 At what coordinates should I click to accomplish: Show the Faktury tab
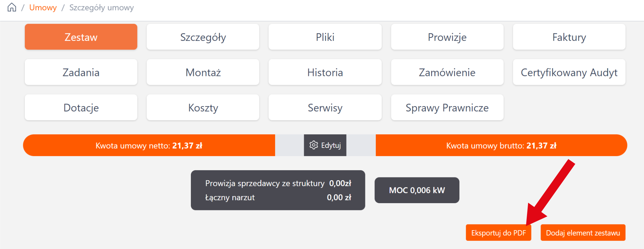(x=569, y=37)
